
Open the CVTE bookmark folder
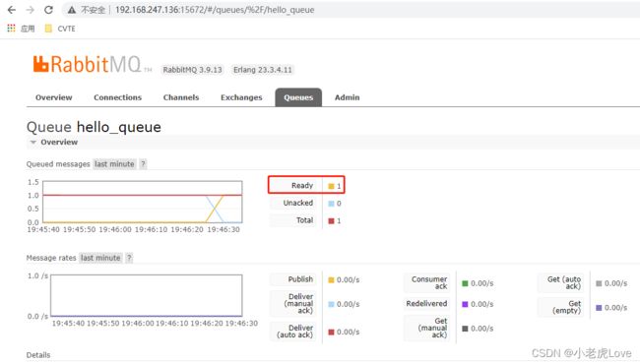[60, 29]
